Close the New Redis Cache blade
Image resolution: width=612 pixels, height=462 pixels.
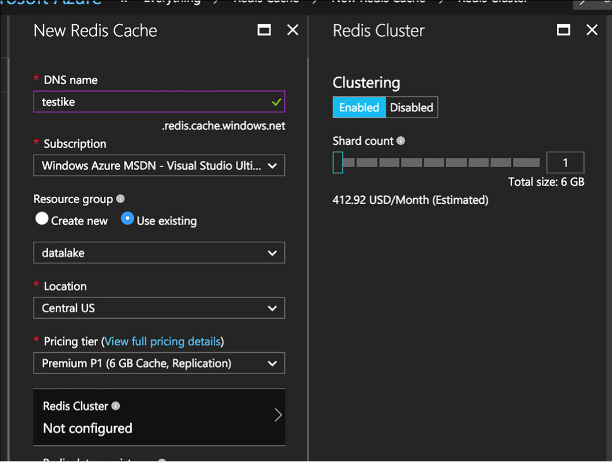293,30
